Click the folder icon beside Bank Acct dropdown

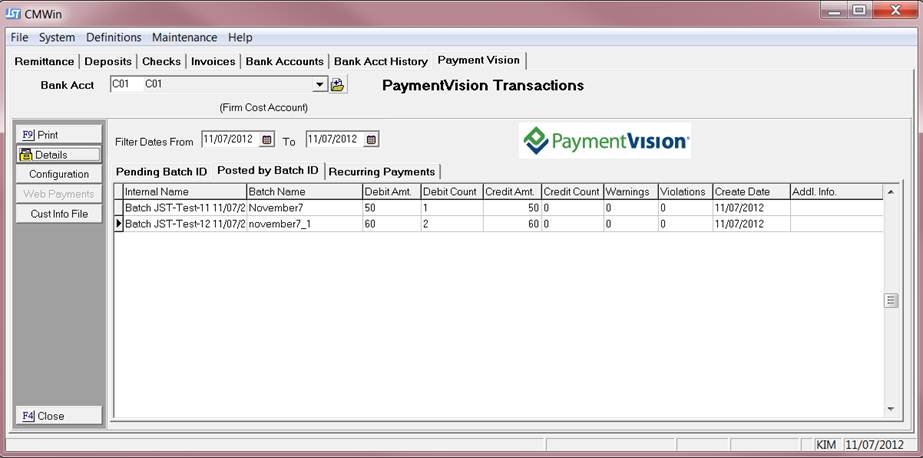[338, 85]
